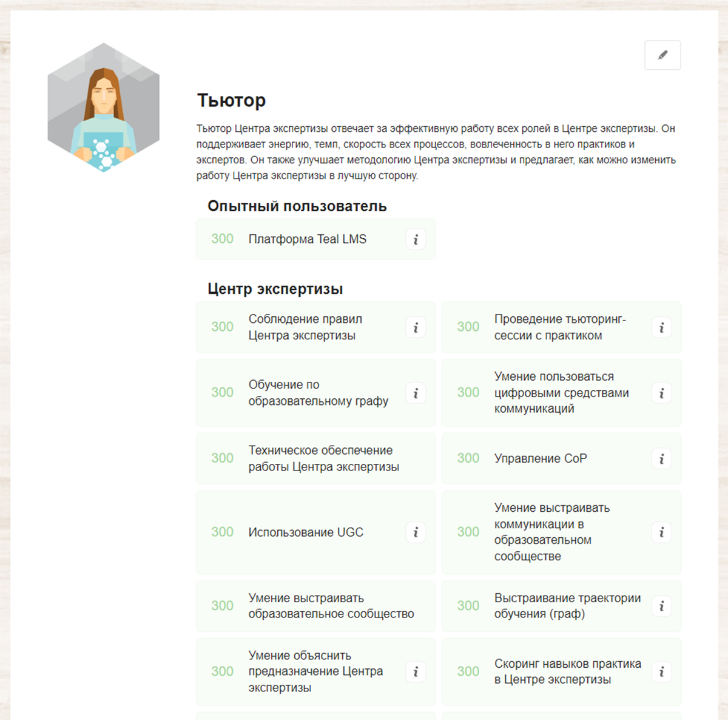This screenshot has width=728, height=720.
Task: Click the Центр экспертизы section header
Action: pos(275,288)
